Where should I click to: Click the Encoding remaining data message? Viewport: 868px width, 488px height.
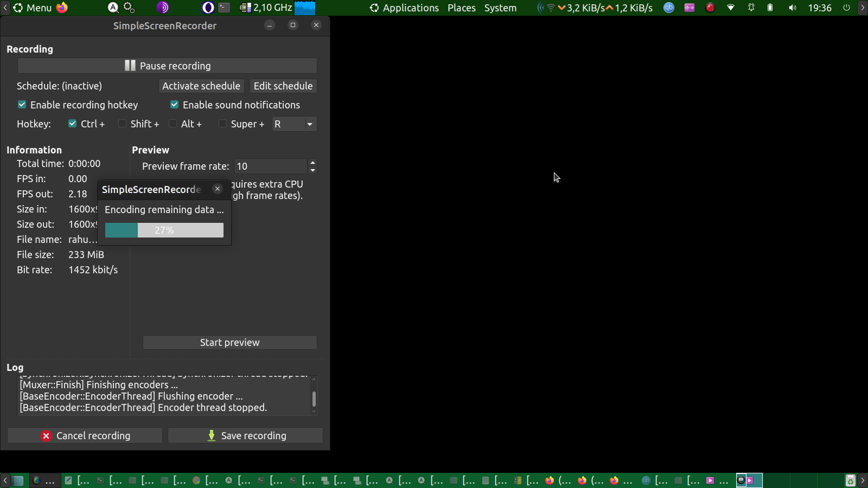pyautogui.click(x=164, y=209)
